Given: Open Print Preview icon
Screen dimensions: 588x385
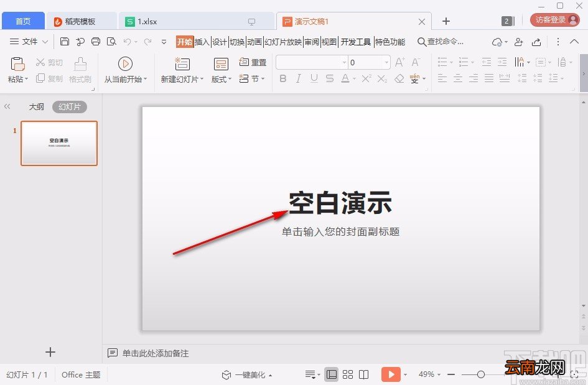Looking at the screenshot, I should pos(111,41).
